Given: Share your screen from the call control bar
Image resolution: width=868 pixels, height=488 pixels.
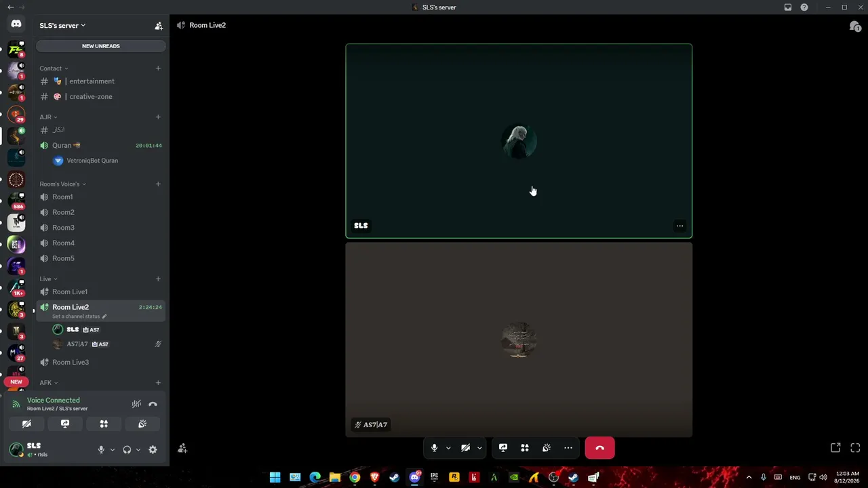Looking at the screenshot, I should (x=503, y=448).
